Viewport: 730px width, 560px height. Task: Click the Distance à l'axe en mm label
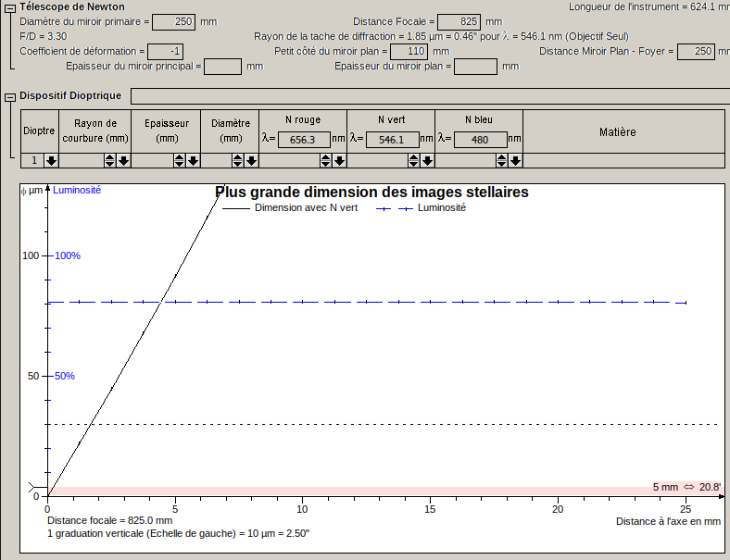point(669,522)
